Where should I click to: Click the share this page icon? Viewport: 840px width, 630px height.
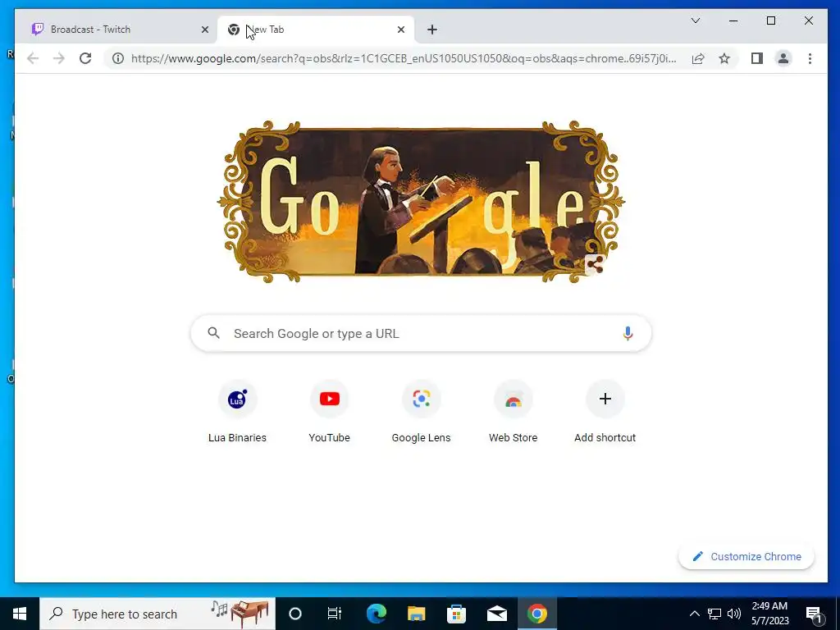[x=698, y=58]
